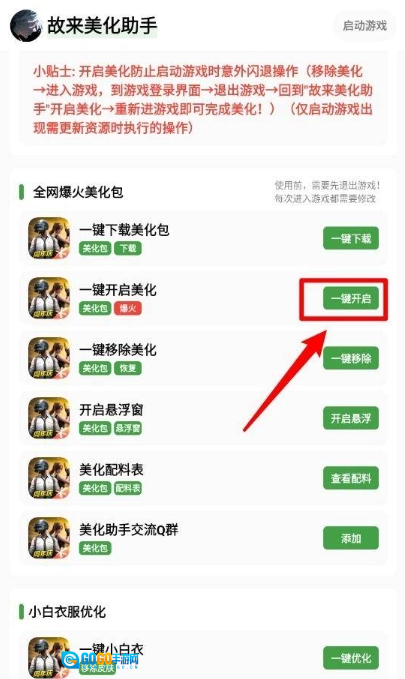Click the 开启悬浮 button
405x679 pixels.
pyautogui.click(x=351, y=418)
